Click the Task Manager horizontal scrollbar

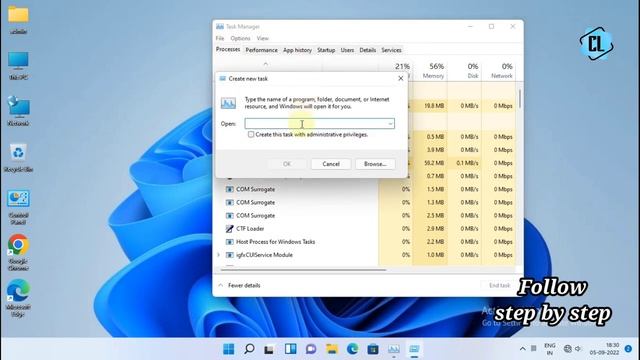coord(303,269)
